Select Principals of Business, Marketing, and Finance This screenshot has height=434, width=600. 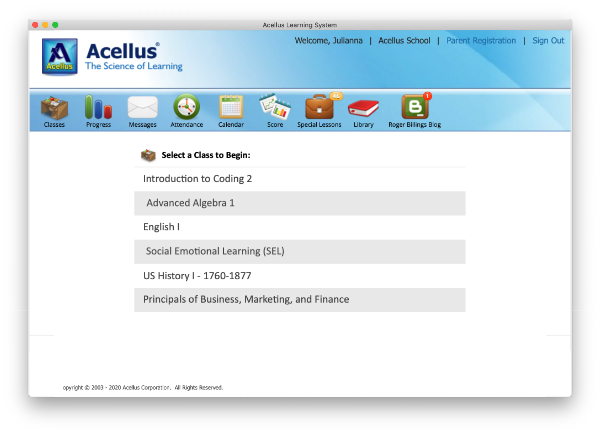point(300,300)
